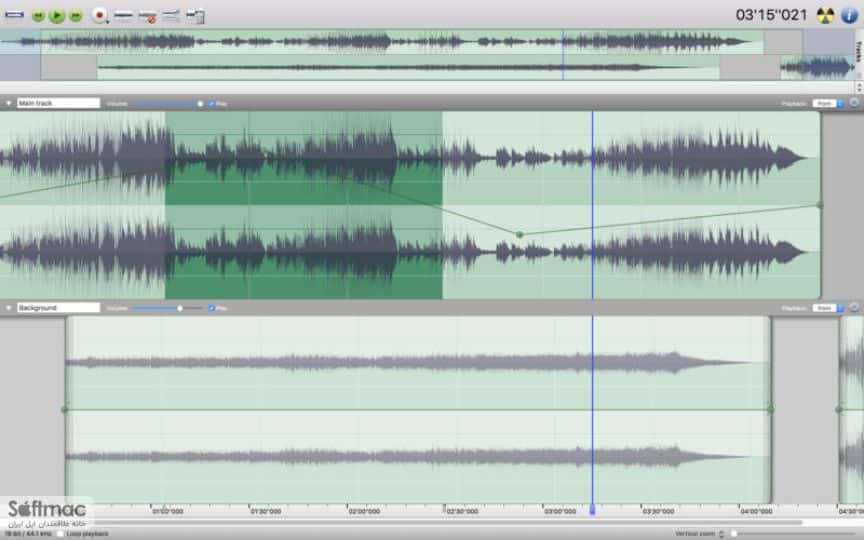Click the tracks arrangement toolbar icon
Viewport: 864px width, 540px height.
click(171, 16)
